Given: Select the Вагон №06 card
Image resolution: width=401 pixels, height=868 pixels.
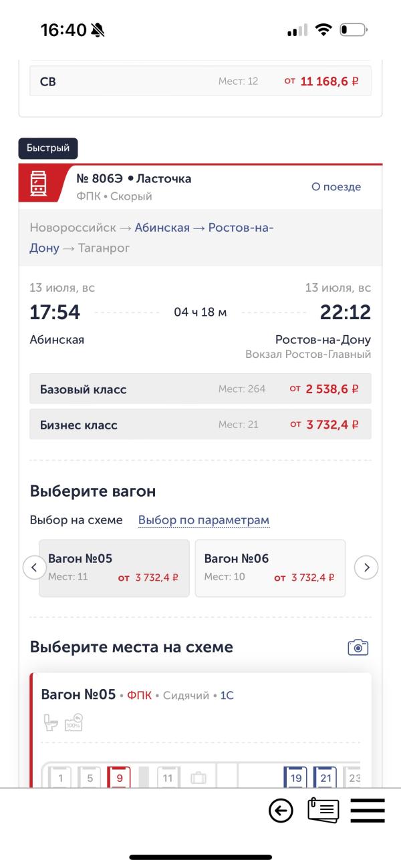Looking at the screenshot, I should point(270,568).
